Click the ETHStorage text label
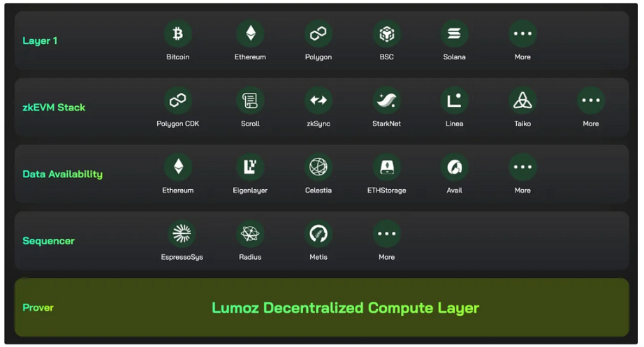The image size is (644, 347). click(386, 191)
